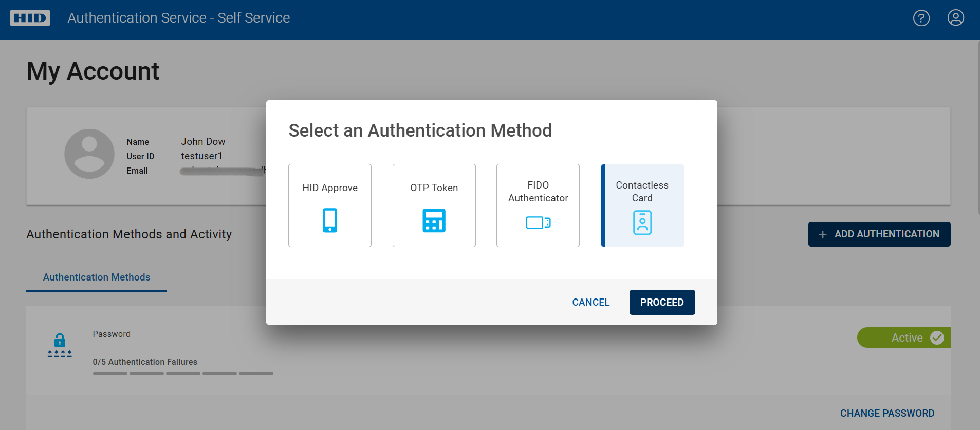Select the HID Approve method card

330,205
